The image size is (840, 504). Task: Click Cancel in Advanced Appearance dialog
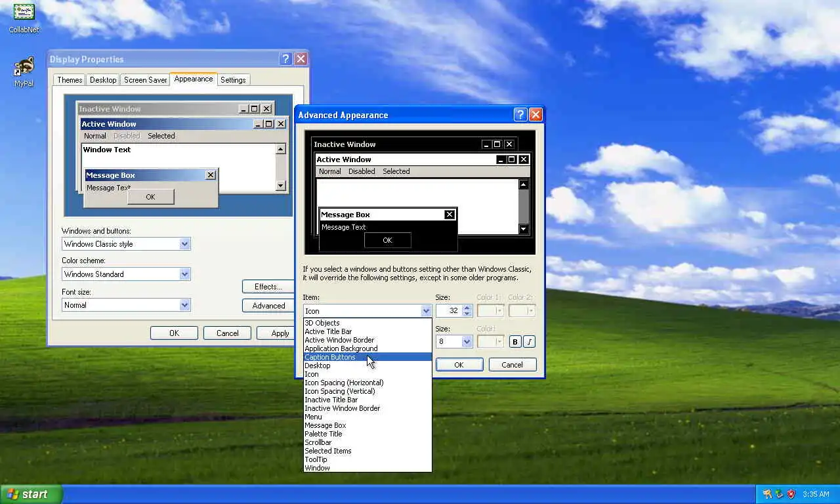point(512,365)
